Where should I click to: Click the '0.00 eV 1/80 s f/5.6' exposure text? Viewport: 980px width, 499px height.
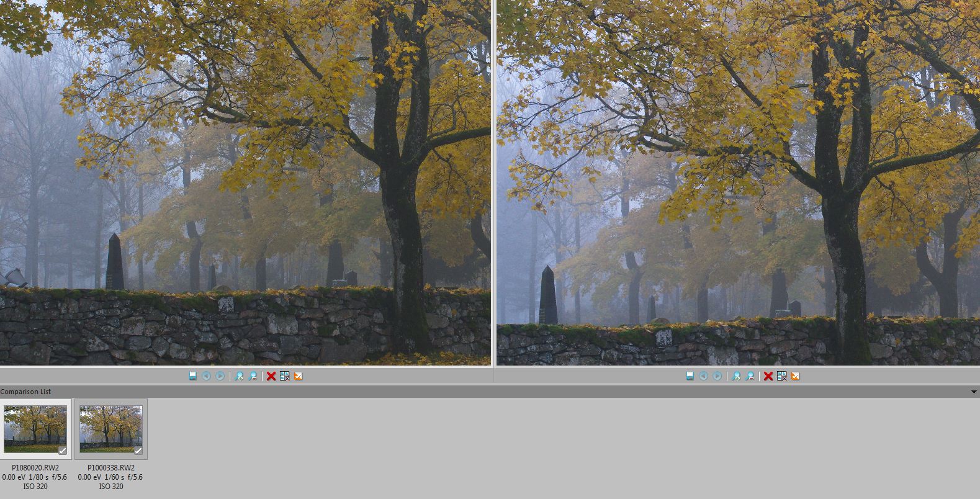click(35, 477)
